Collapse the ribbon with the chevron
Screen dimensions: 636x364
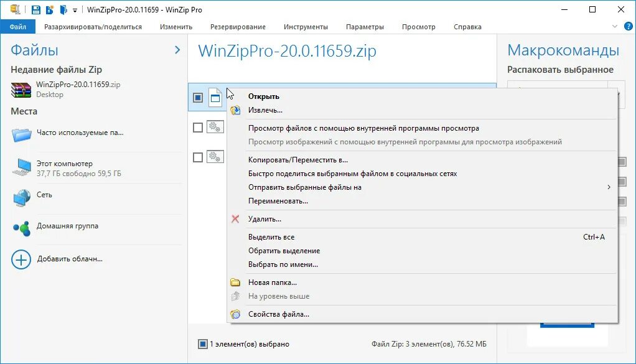(x=614, y=26)
